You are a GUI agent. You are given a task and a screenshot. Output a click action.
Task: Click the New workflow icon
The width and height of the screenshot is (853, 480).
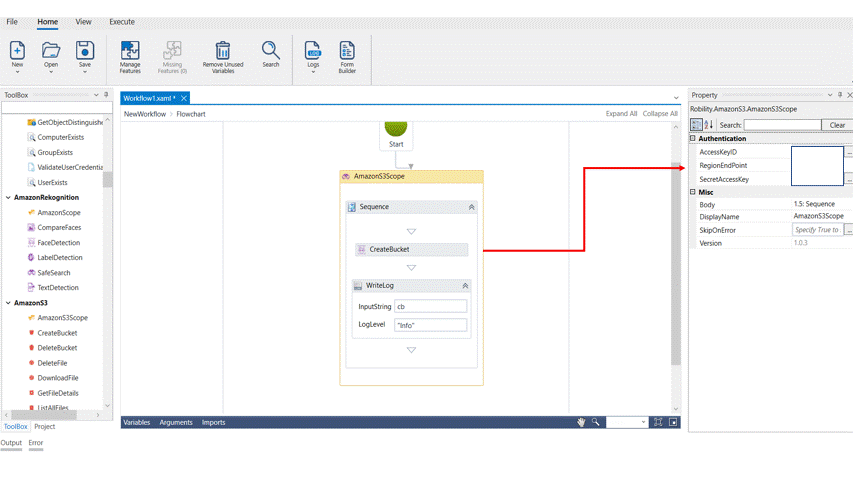pyautogui.click(x=17, y=51)
